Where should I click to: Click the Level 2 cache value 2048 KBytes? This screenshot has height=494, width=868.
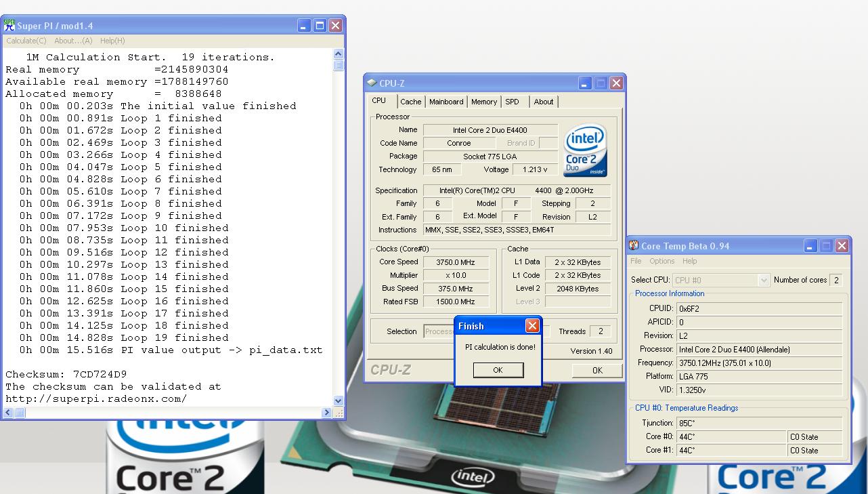[x=577, y=289]
